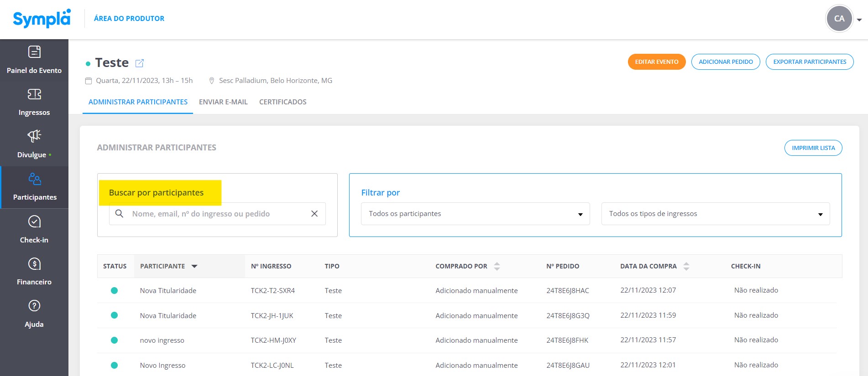
Task: Expand the Todos os participantes dropdown
Action: click(x=475, y=214)
